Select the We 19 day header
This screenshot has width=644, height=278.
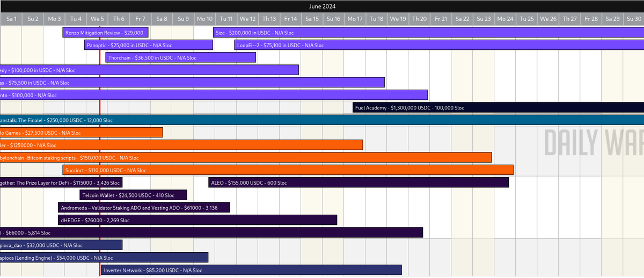(x=398, y=19)
